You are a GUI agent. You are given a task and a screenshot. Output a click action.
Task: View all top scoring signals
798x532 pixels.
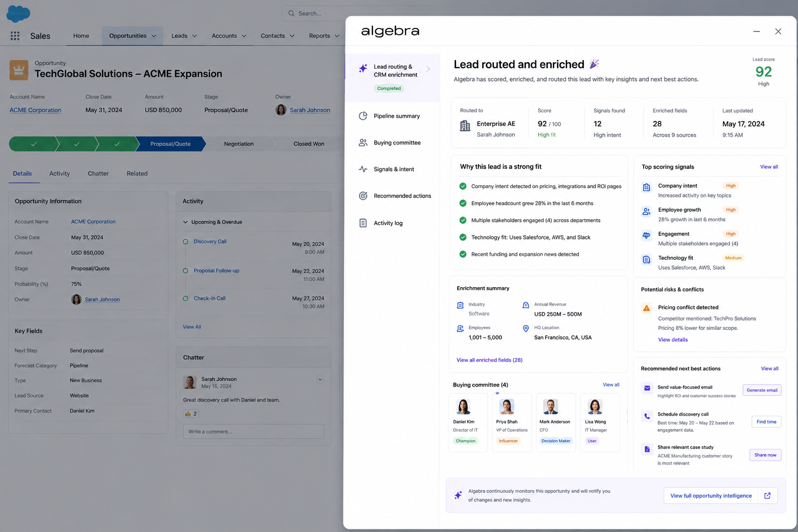769,167
